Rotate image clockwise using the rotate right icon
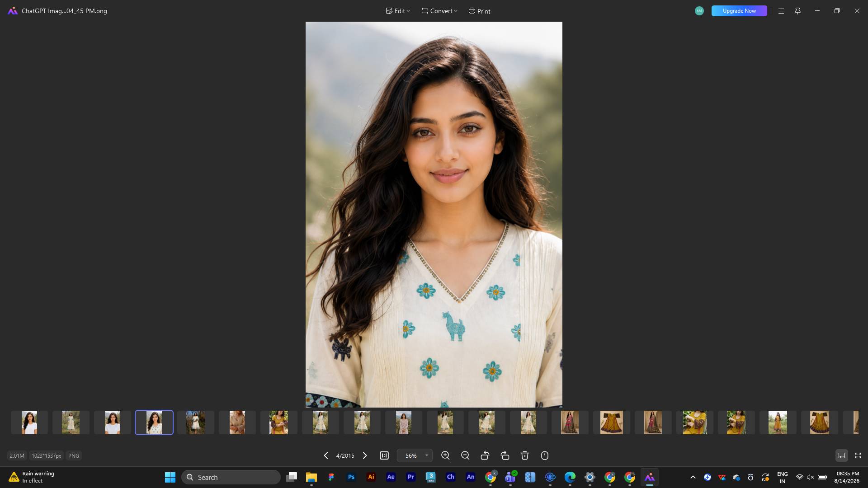The width and height of the screenshot is (868, 488). (505, 455)
